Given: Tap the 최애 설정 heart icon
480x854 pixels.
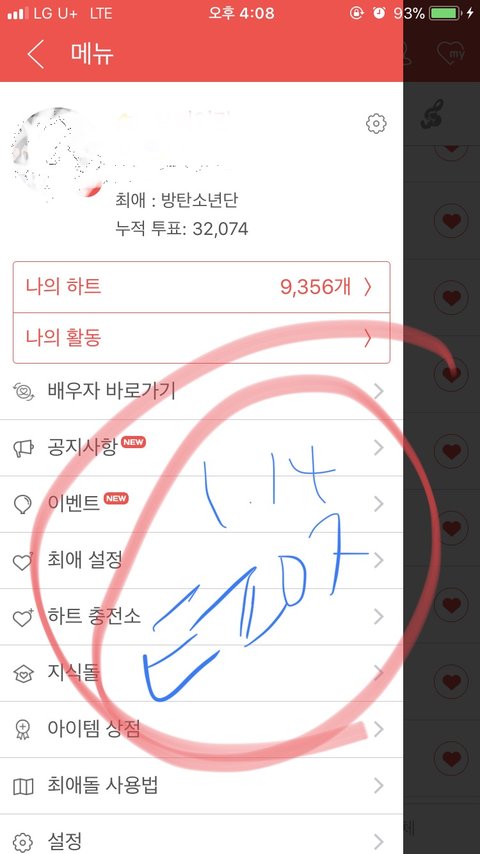Looking at the screenshot, I should click(x=23, y=560).
